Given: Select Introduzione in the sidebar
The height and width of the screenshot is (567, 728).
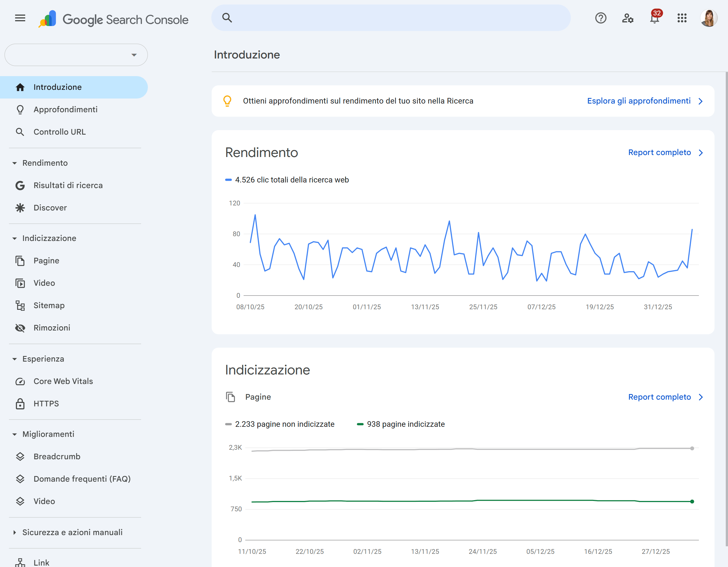Looking at the screenshot, I should (57, 87).
